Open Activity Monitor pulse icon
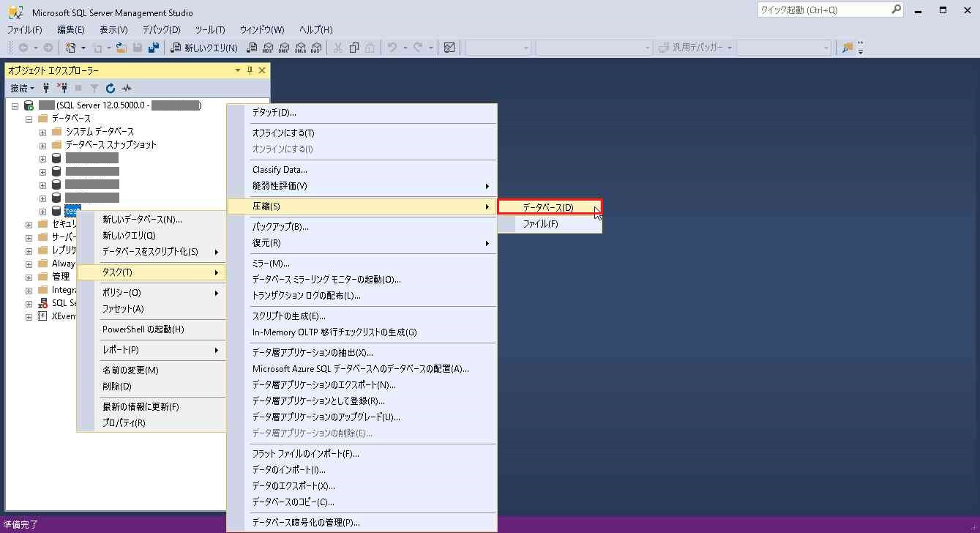The image size is (980, 533). point(127,88)
